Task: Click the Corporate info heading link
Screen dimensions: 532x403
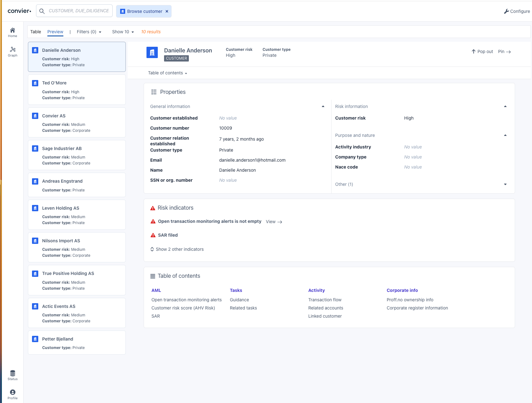Action: tap(402, 290)
